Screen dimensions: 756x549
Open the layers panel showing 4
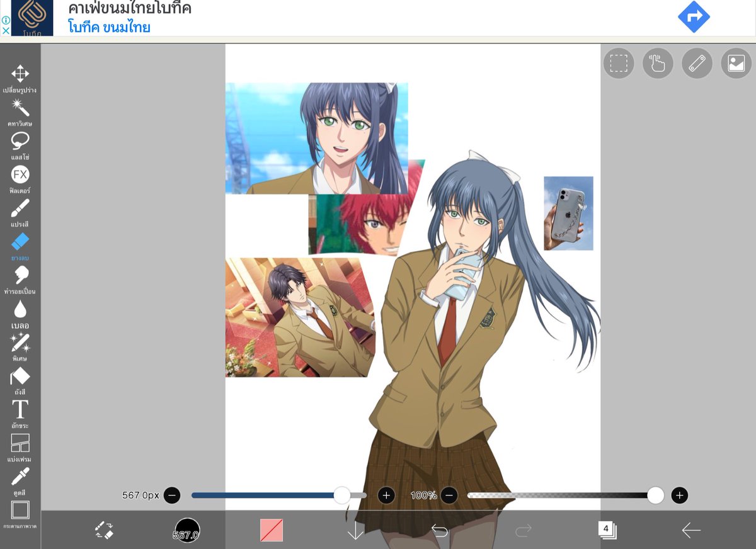coord(607,530)
